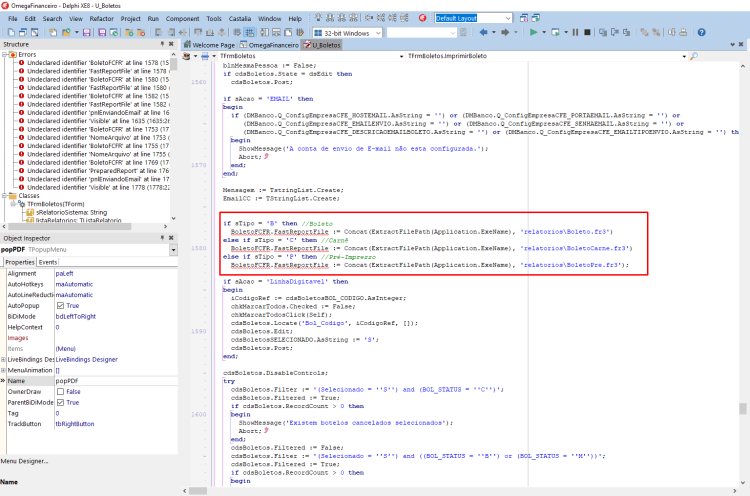Click the BiDiMode value bdLeftToRight

(76, 317)
